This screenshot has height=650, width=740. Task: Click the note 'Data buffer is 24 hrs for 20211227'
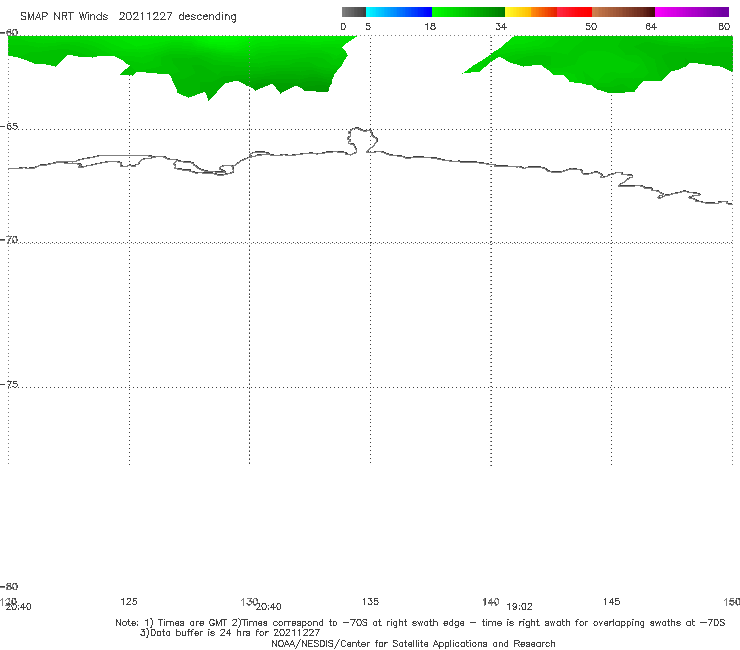click(230, 633)
